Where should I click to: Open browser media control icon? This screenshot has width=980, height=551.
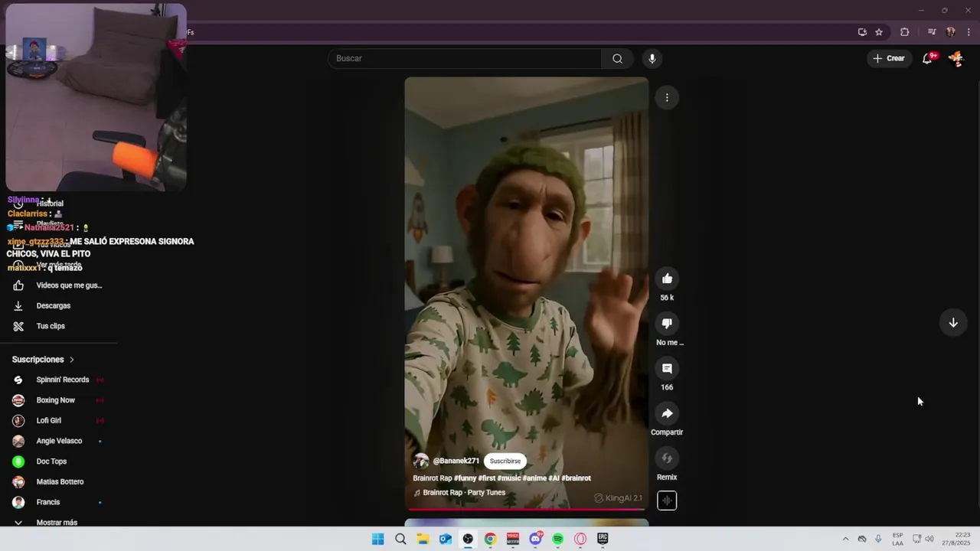(x=932, y=32)
